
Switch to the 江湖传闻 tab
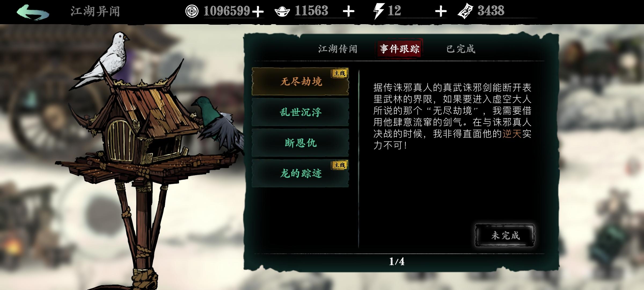tap(338, 49)
